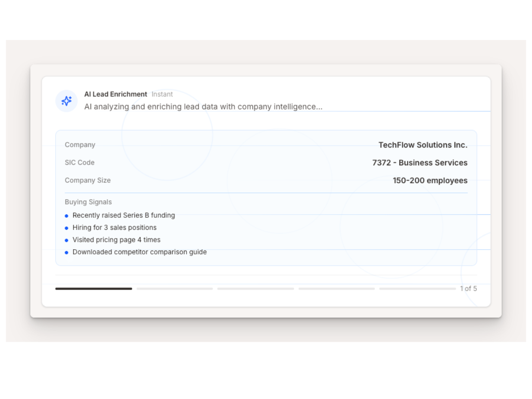Click the 1 of 5 step counter
532x399 pixels.
[x=468, y=288]
